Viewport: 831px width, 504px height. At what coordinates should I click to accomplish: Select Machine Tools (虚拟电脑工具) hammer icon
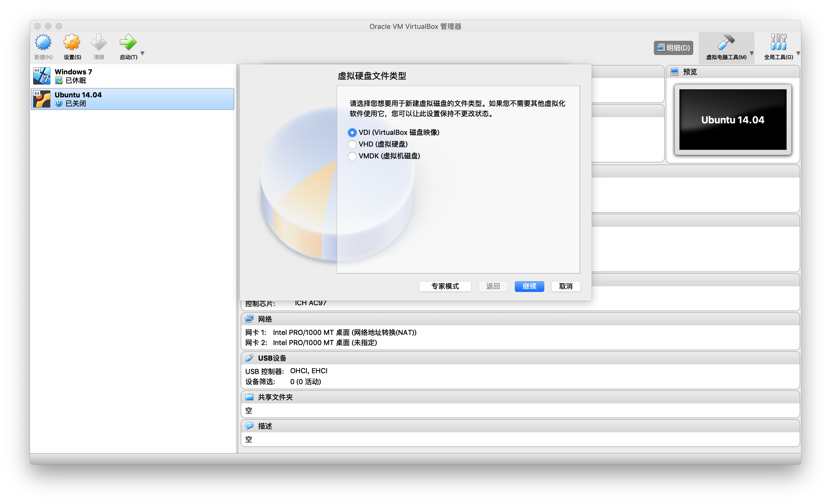(x=726, y=43)
